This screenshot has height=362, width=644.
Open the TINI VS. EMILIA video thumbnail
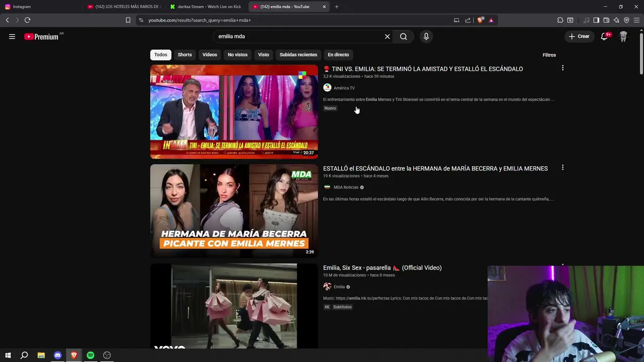tap(234, 112)
